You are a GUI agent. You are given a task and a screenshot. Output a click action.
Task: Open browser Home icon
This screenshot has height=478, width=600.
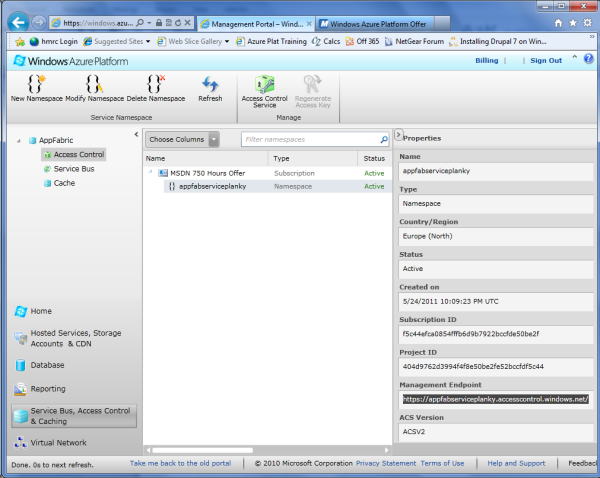(x=558, y=23)
